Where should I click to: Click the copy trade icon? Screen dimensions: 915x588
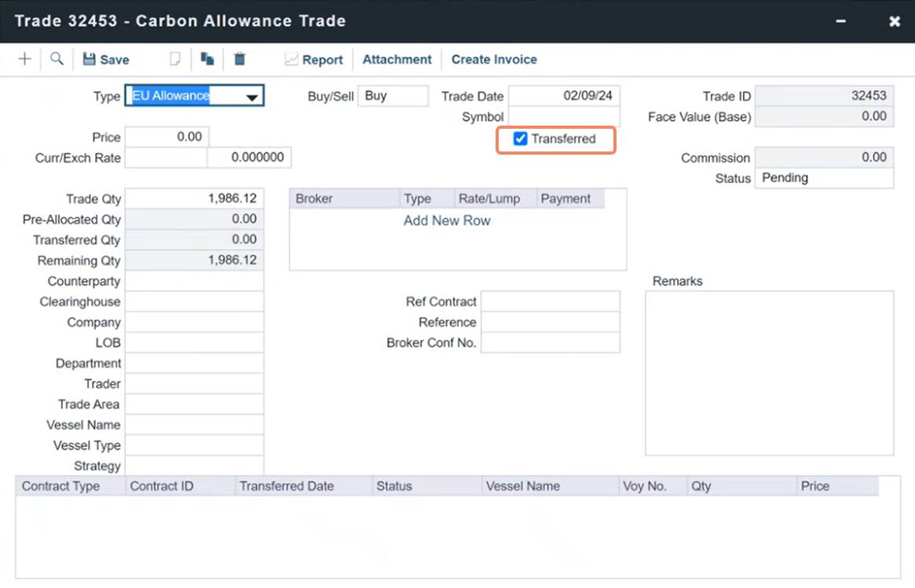(207, 59)
